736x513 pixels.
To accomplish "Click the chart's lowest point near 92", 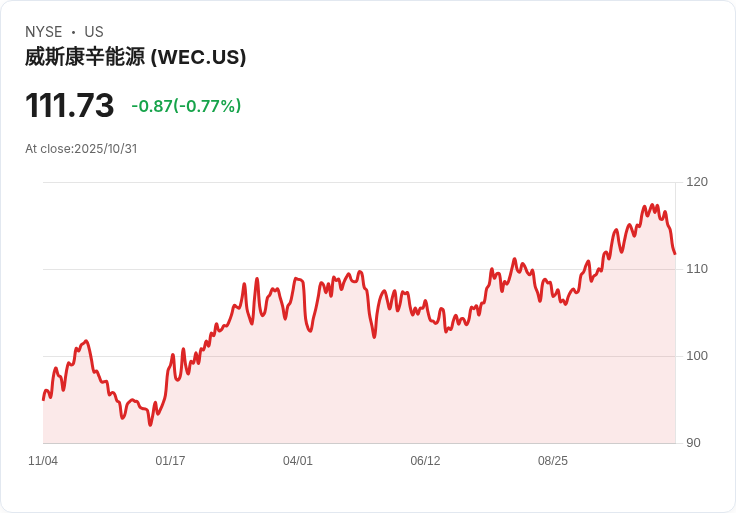I will [x=150, y=425].
